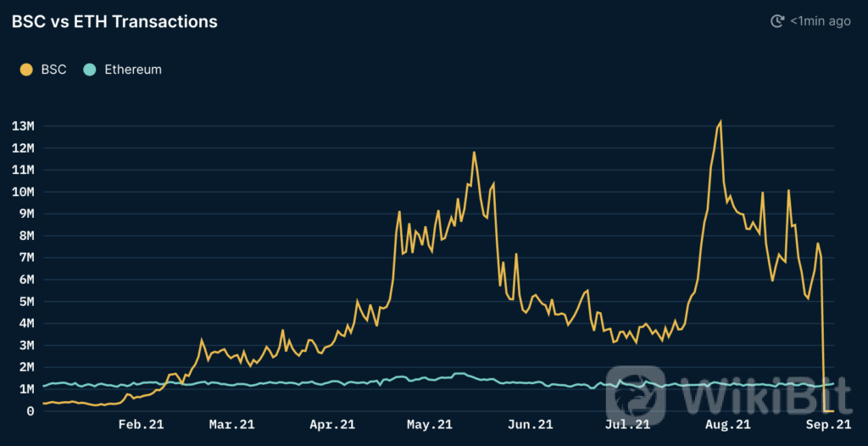
Task: Click the Feb.21 x-axis label
Action: (x=142, y=425)
